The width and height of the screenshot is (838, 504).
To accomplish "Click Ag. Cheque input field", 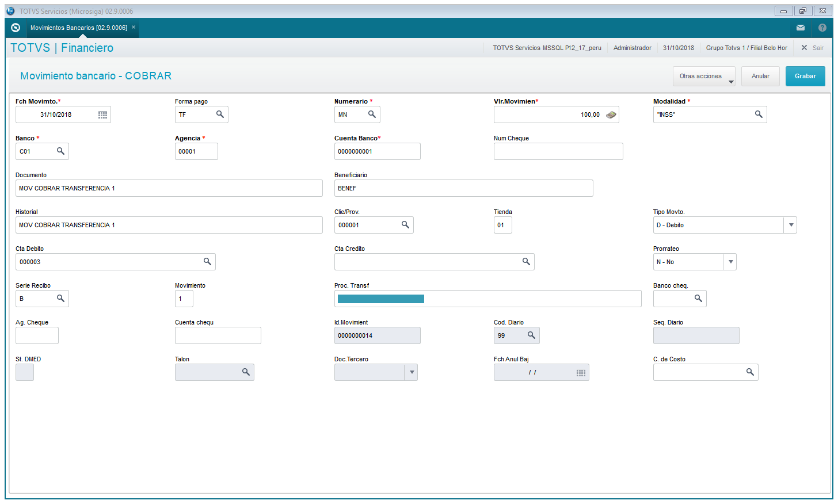I will tap(37, 335).
